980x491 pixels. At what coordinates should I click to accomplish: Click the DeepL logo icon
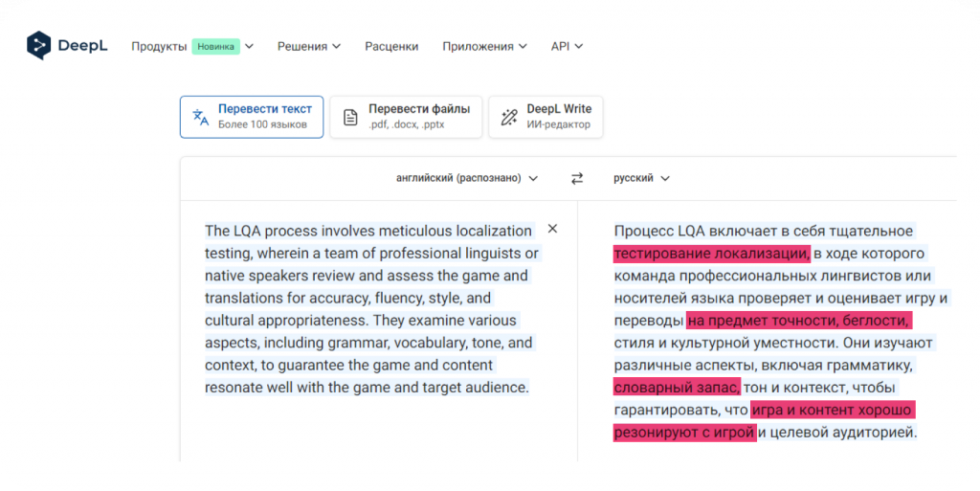pos(38,45)
